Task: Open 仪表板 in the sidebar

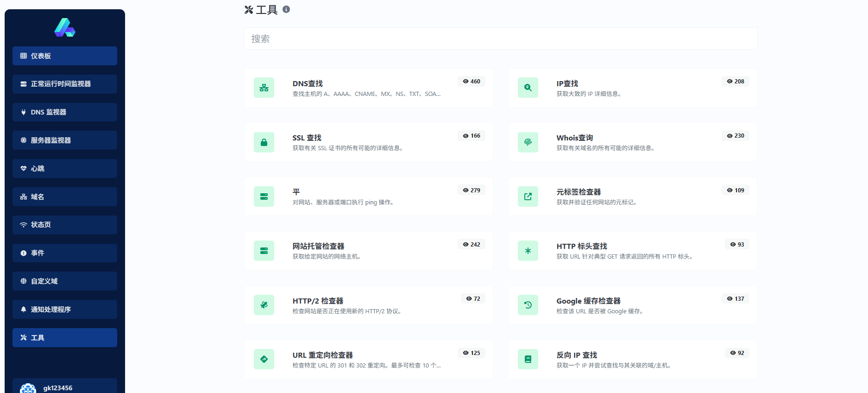Action: click(65, 56)
